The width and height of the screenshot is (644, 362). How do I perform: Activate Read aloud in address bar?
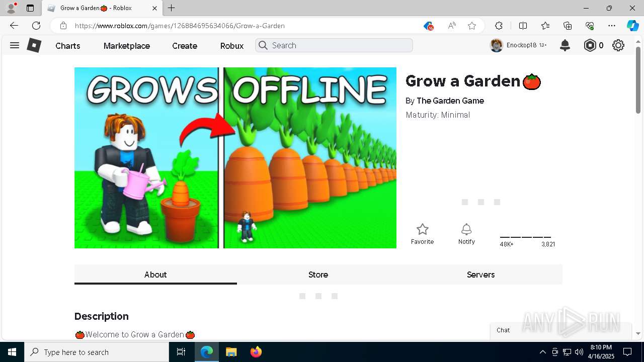click(x=452, y=26)
